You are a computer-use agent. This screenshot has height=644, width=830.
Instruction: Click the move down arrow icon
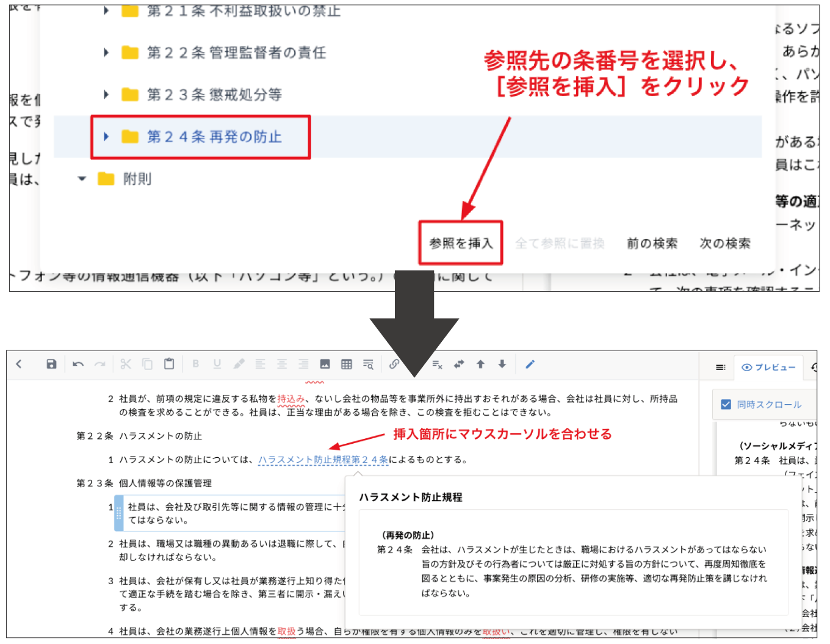coord(502,364)
